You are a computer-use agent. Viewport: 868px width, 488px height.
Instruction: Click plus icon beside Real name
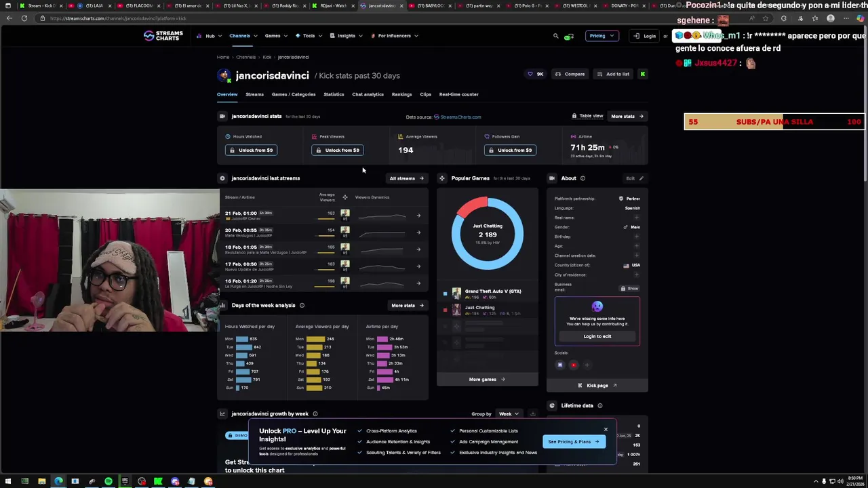636,218
